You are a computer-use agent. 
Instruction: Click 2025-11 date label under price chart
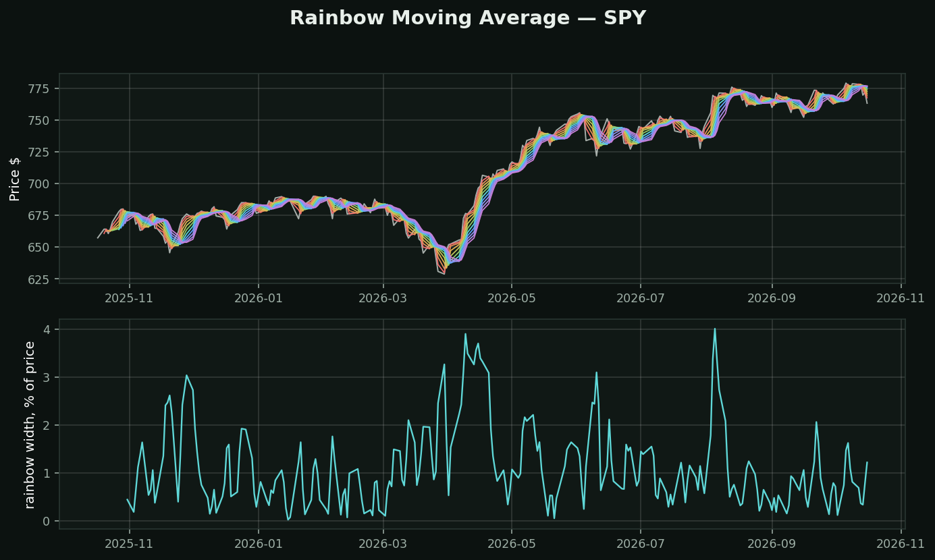pos(130,298)
